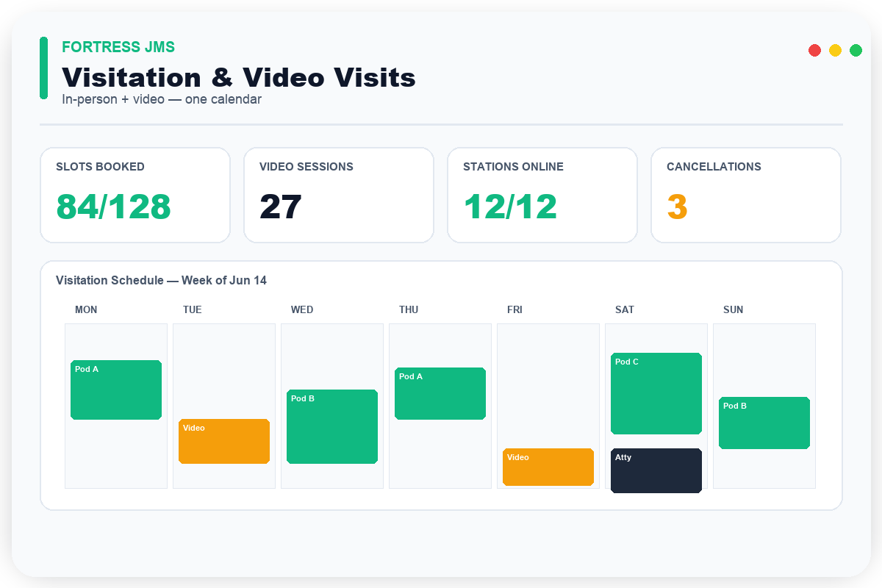
Task: Click the SAT column header
Action: [625, 309]
